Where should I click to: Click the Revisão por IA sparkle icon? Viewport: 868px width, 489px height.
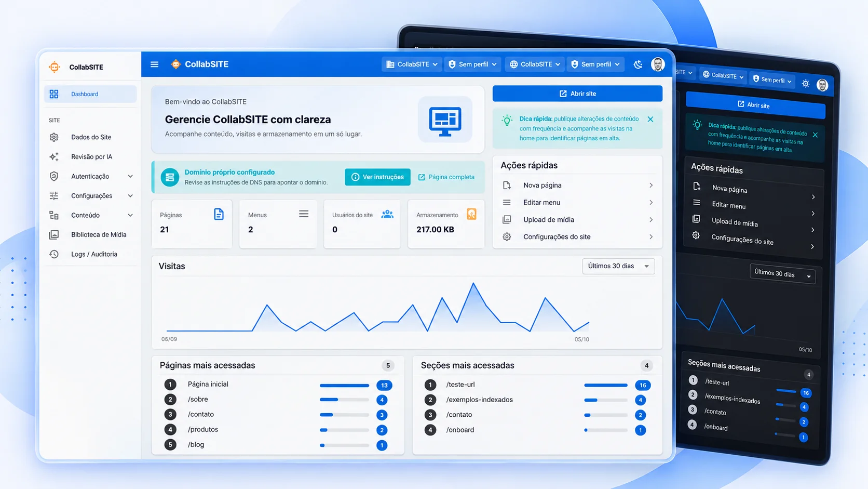[54, 156]
